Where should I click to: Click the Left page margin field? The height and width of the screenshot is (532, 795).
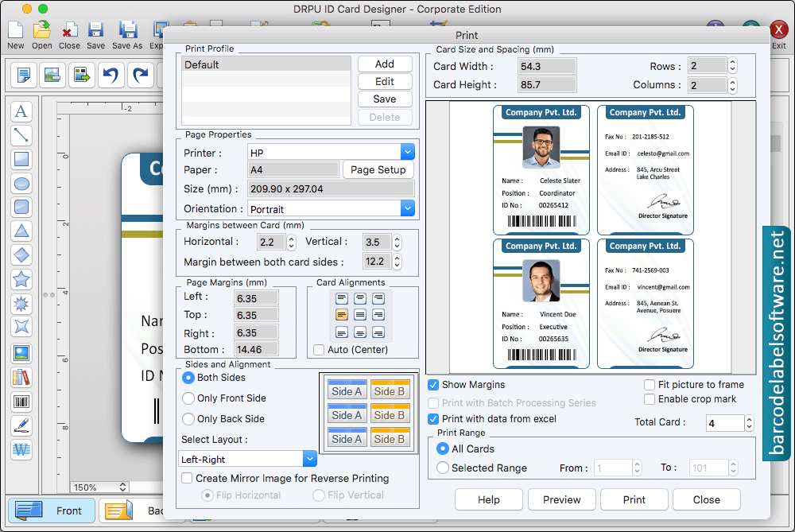(x=256, y=298)
